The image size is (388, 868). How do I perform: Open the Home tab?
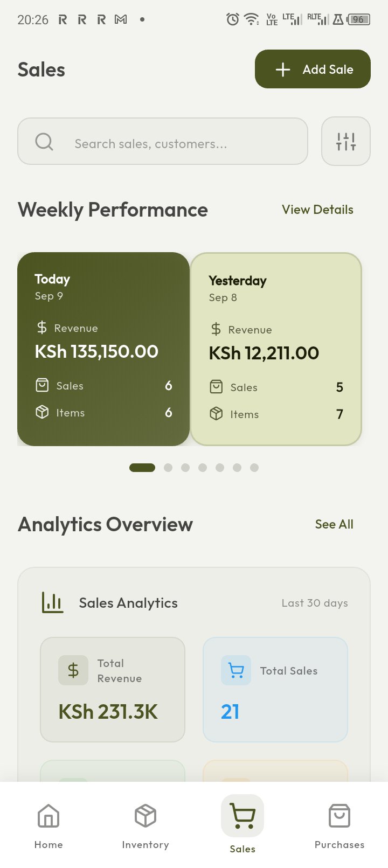(48, 824)
